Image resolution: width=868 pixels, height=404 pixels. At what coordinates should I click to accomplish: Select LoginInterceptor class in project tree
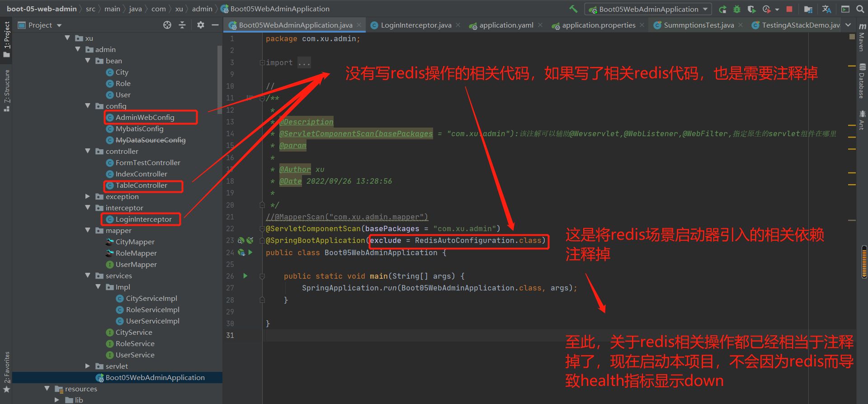(x=143, y=219)
